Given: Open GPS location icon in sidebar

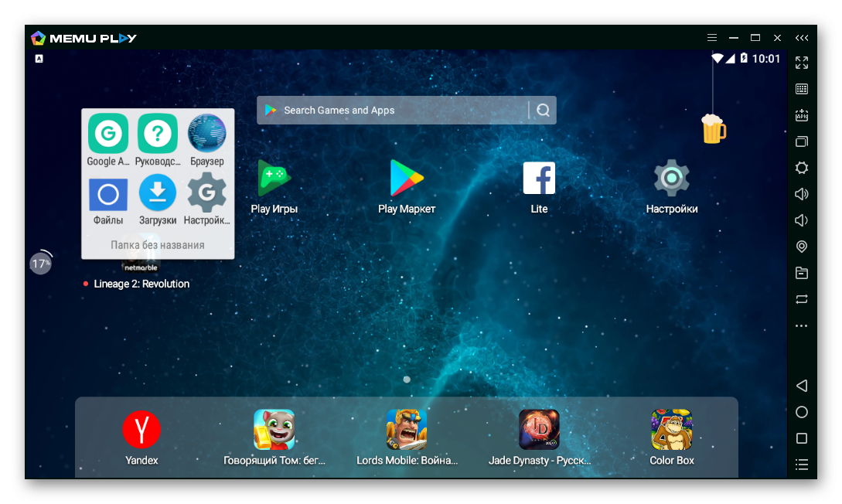Looking at the screenshot, I should 802,247.
